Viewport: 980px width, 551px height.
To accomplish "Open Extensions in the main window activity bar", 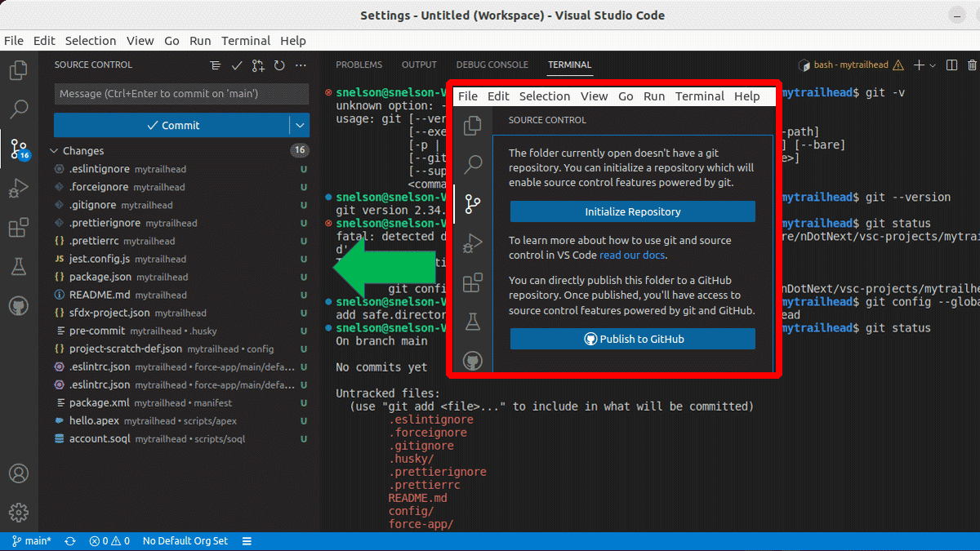I will pos(19,228).
